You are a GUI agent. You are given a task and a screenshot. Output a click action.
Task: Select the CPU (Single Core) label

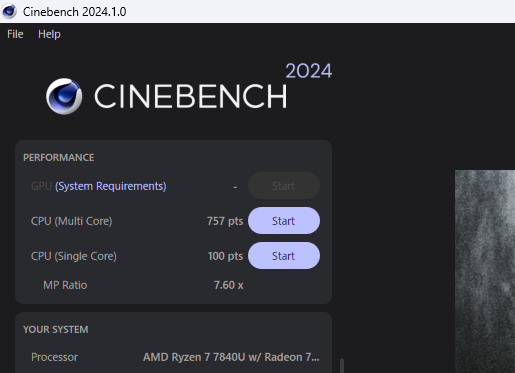click(x=74, y=256)
